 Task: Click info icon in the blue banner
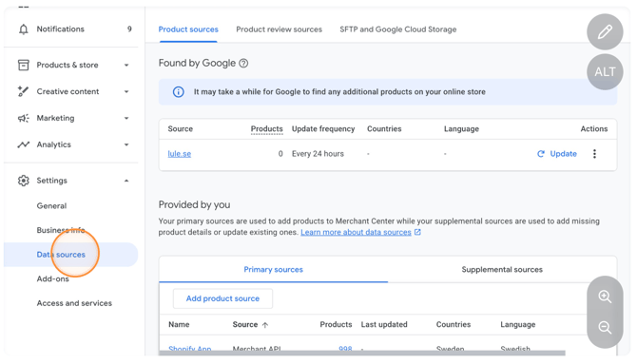point(179,92)
